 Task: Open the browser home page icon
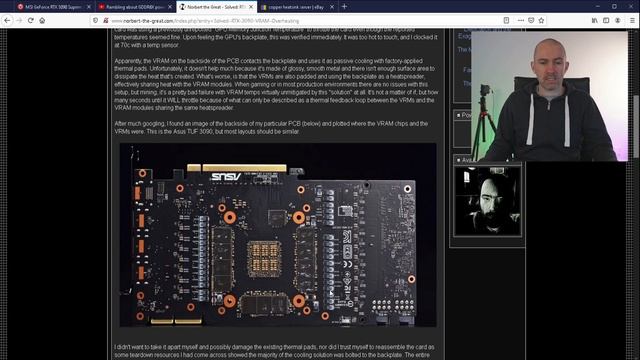[x=42, y=20]
